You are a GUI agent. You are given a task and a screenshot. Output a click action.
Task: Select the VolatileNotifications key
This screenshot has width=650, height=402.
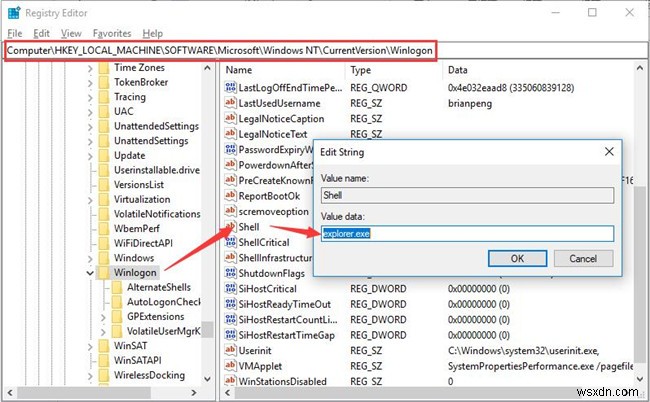[x=157, y=214]
